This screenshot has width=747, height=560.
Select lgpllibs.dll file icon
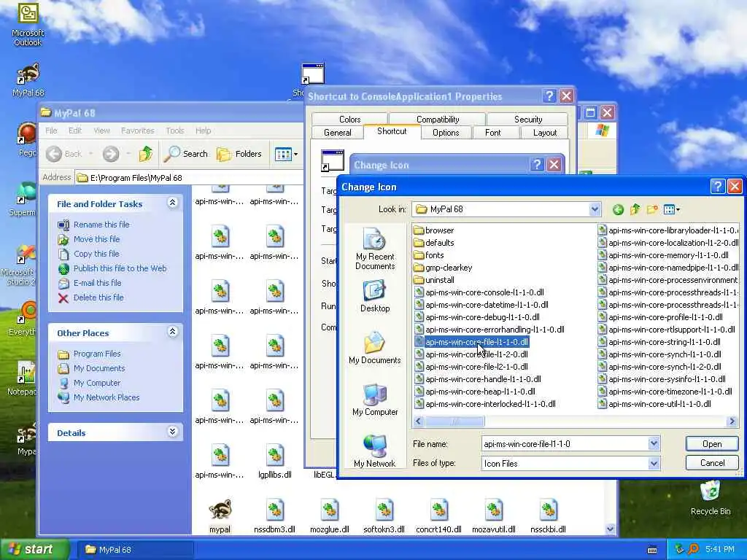tap(274, 462)
